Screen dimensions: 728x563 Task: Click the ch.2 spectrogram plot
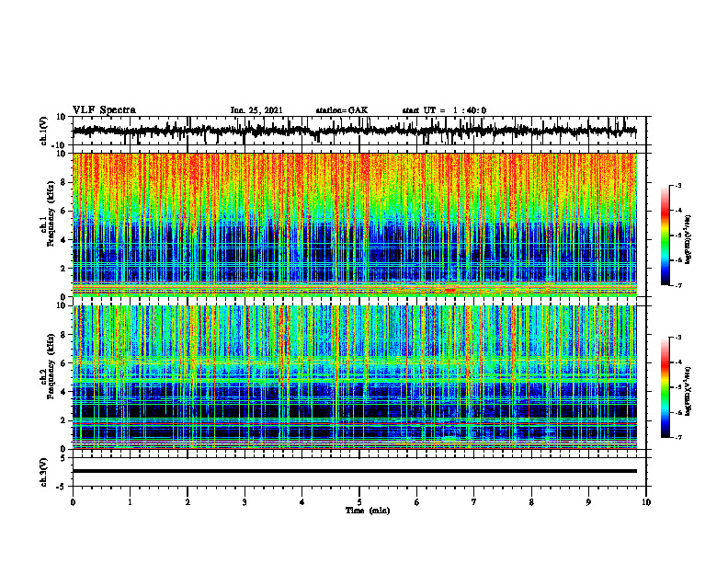[x=354, y=377]
